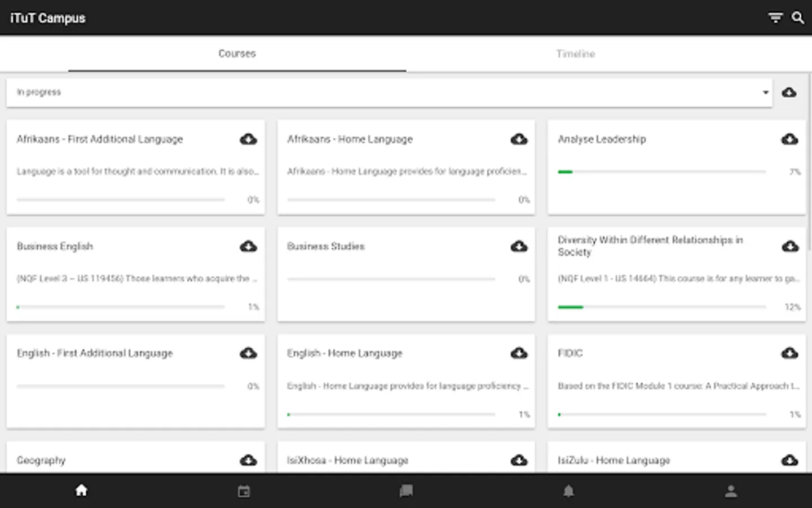Open Afrikaans - First Additional Language course title
The width and height of the screenshot is (812, 508).
click(100, 139)
